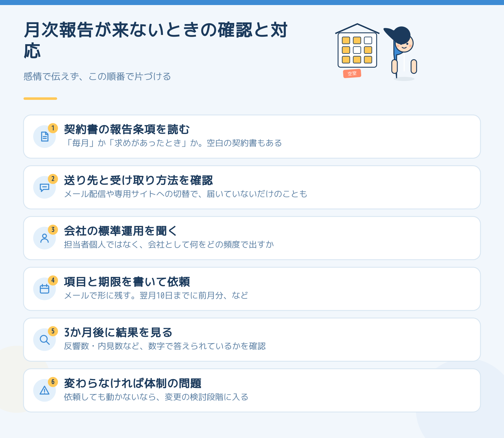The width and height of the screenshot is (504, 438).
Task: Click the calendar icon for step 4
Action: tap(45, 289)
